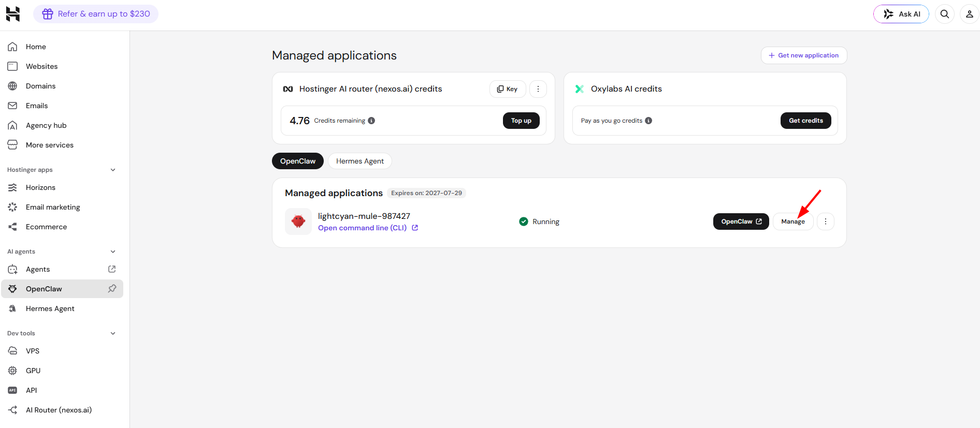Open AI Router (nexos.ai) in the sidebar
Screen dimensions: 980x428
tap(62, 410)
